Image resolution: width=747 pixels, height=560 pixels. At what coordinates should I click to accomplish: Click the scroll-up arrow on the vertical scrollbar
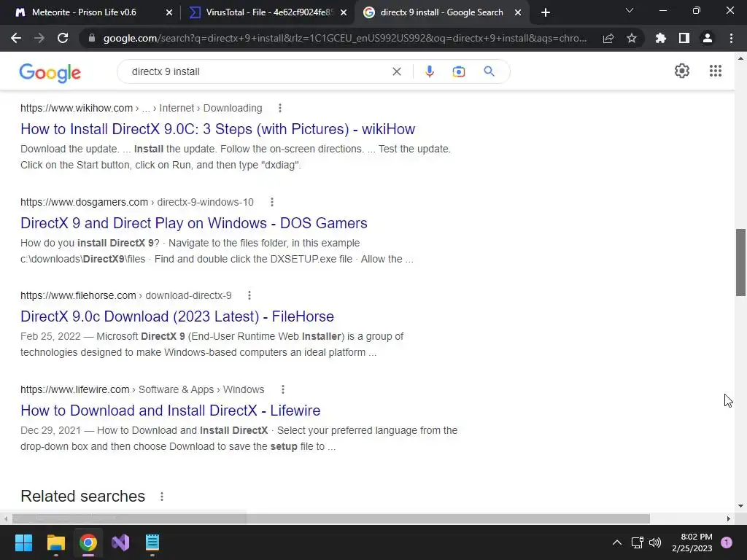[x=740, y=58]
